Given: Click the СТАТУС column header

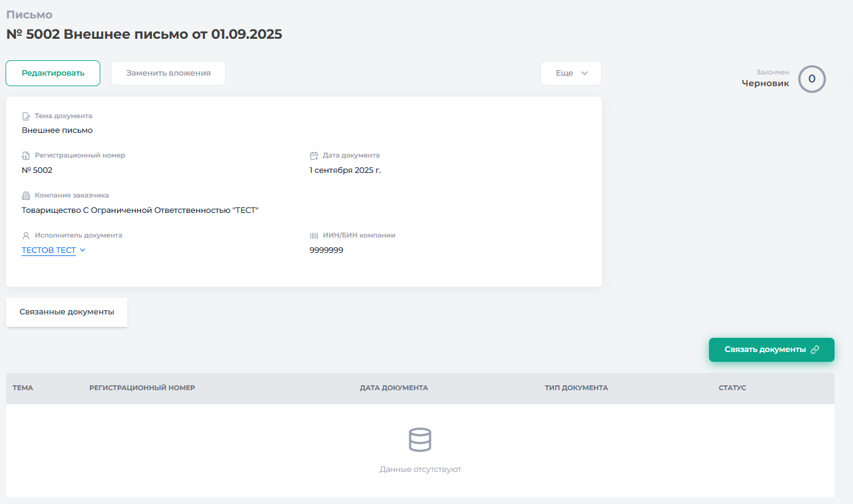Looking at the screenshot, I should point(732,388).
